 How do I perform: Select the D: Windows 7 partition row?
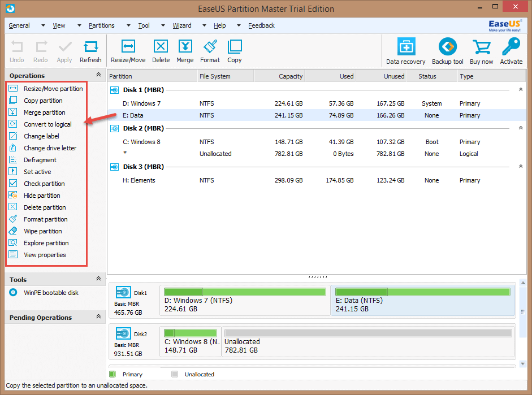tap(317, 103)
